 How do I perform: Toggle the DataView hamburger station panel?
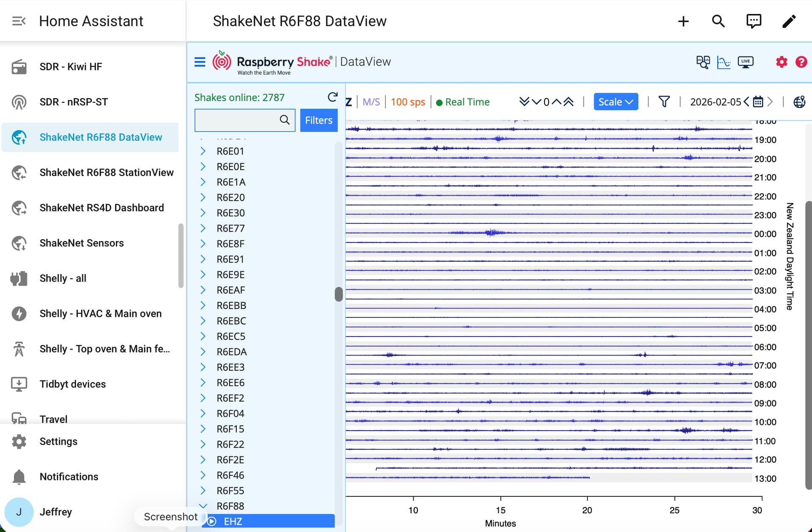tap(200, 62)
